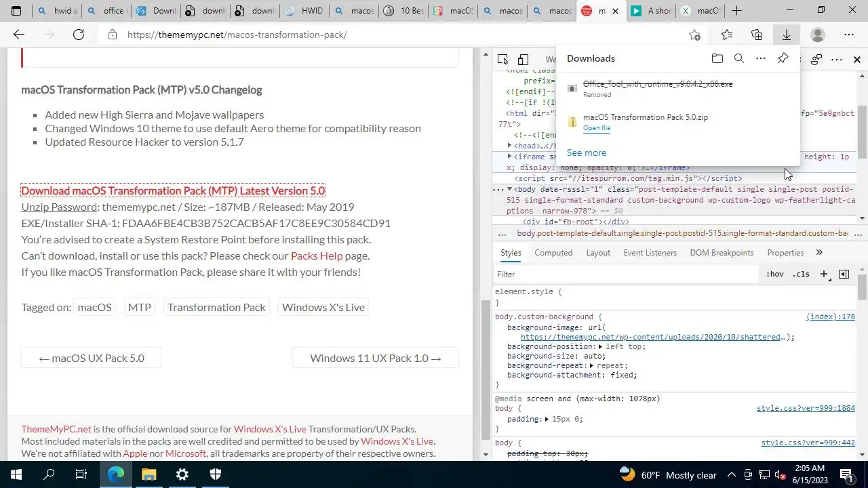Viewport: 868px width, 488px height.
Task: Activate the DevTools inspect element picker
Action: [502, 60]
